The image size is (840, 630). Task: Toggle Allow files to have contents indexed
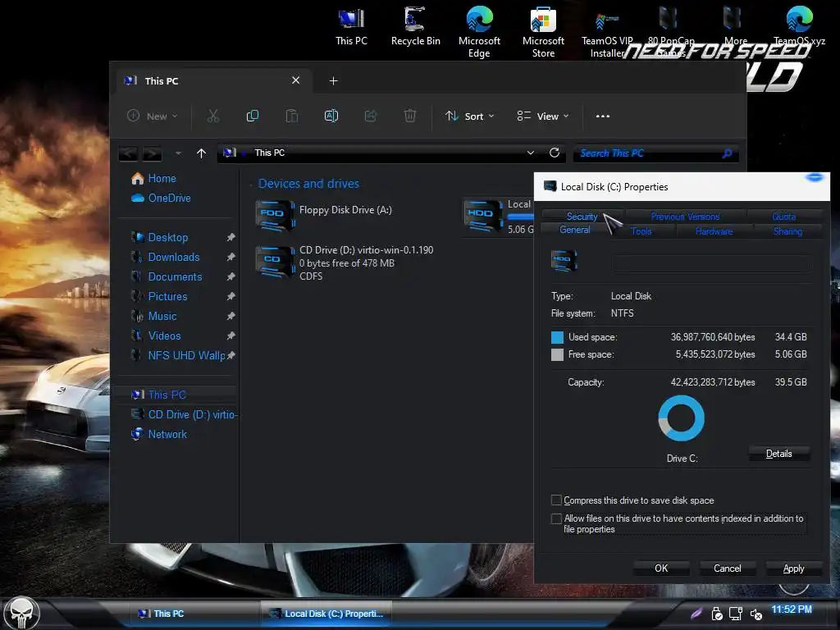557,518
